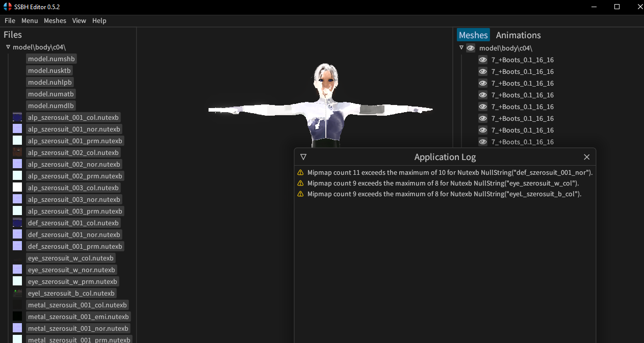
Task: Switch to the Animations tab
Action: (518, 35)
